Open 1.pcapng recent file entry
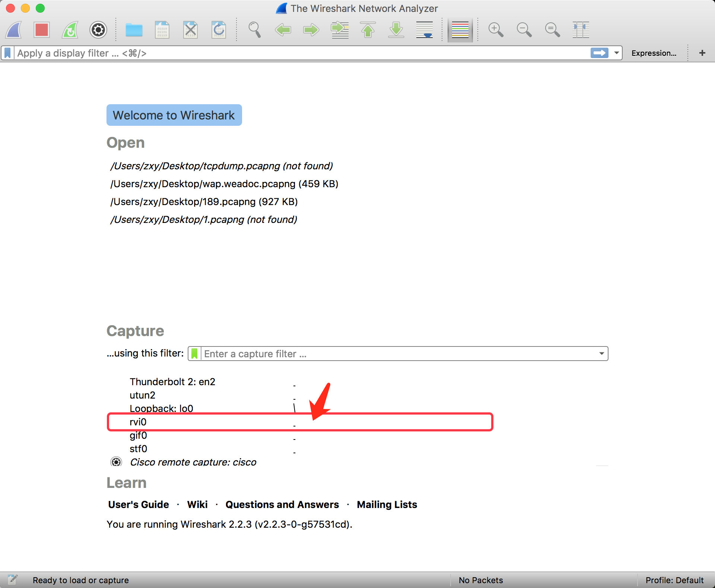This screenshot has height=588, width=715. pyautogui.click(x=204, y=220)
